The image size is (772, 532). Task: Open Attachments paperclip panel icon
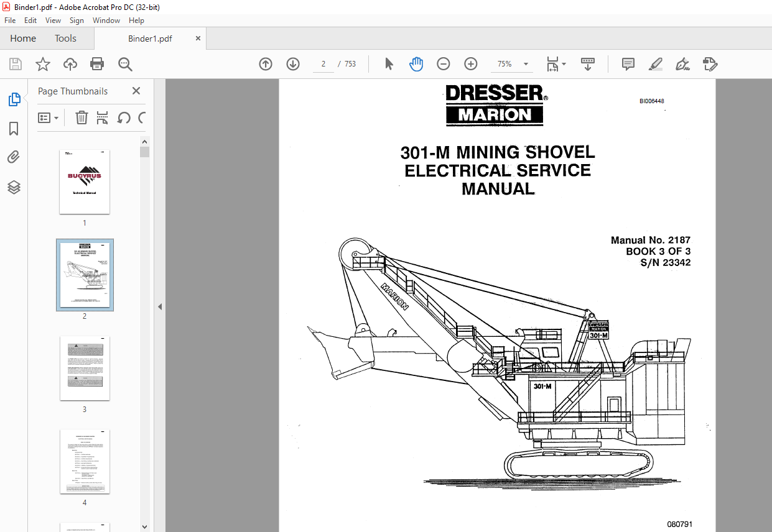click(14, 157)
